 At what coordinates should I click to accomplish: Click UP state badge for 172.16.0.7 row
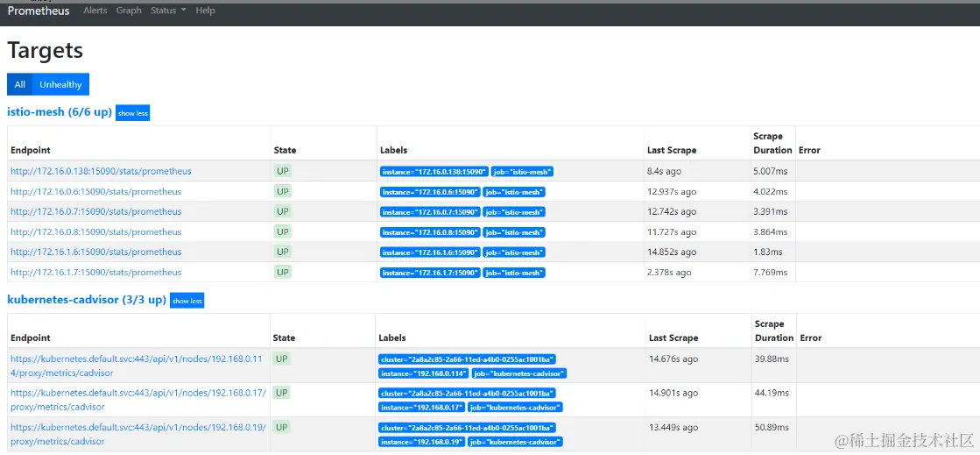pyautogui.click(x=283, y=211)
